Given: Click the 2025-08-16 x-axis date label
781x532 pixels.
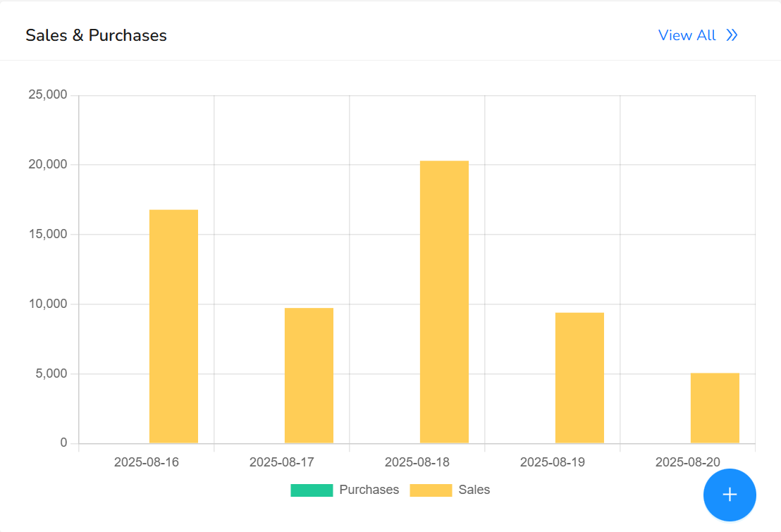Looking at the screenshot, I should (147, 463).
